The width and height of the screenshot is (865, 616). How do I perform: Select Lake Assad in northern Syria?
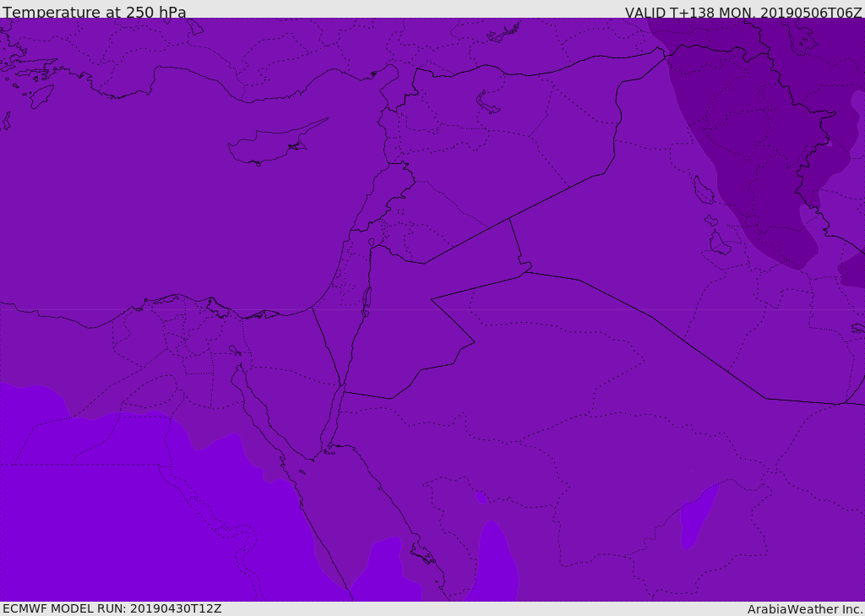tap(487, 103)
